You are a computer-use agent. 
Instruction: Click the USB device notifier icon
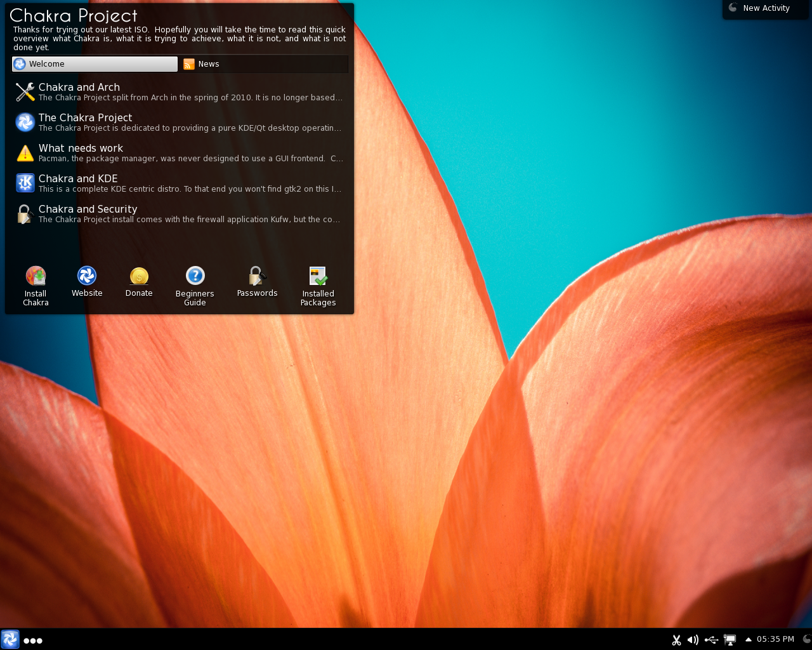tap(711, 640)
